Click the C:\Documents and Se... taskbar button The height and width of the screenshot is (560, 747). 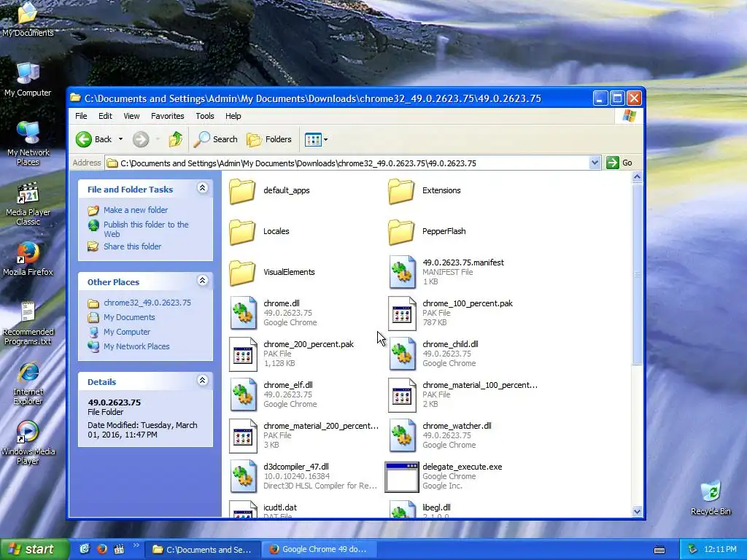tap(204, 549)
